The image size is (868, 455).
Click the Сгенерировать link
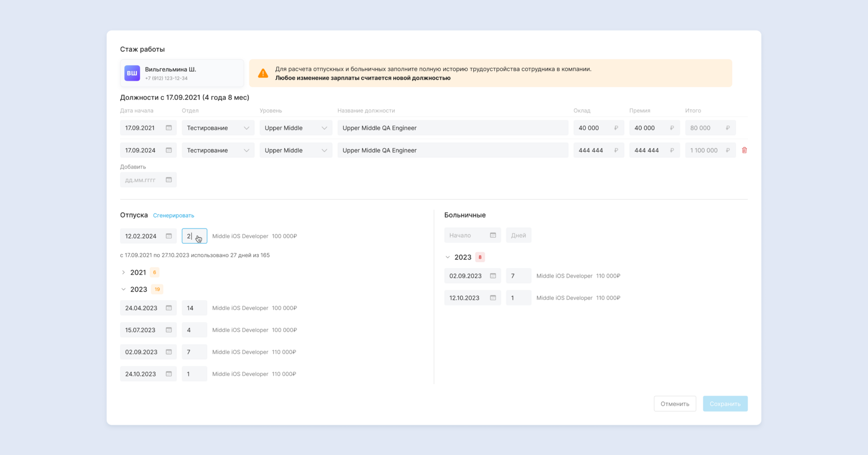[x=174, y=216]
